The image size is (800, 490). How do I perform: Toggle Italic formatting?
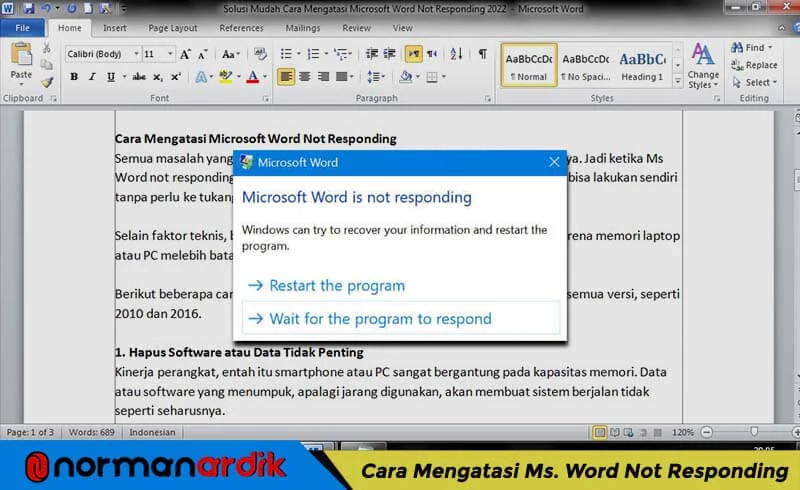coord(92,77)
